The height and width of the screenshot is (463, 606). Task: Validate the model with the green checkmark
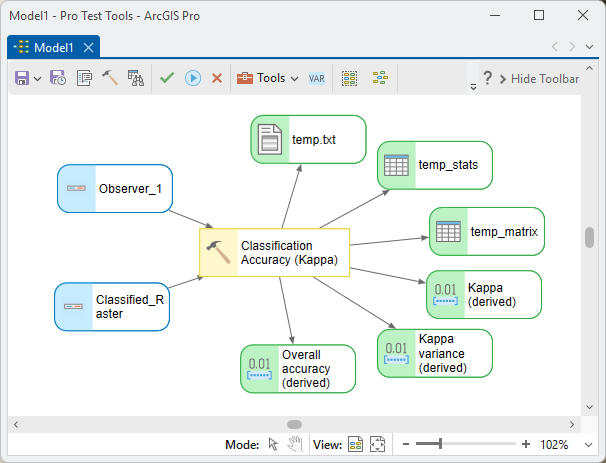pyautogui.click(x=167, y=78)
